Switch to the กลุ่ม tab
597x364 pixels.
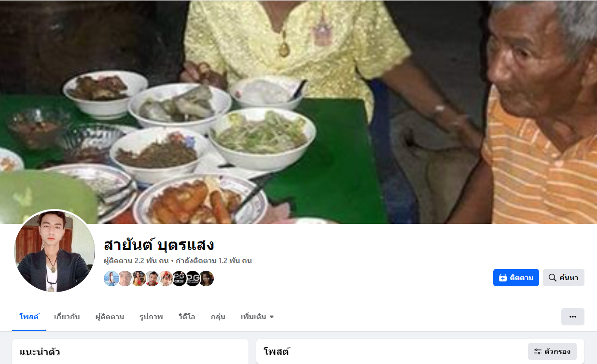pos(218,317)
